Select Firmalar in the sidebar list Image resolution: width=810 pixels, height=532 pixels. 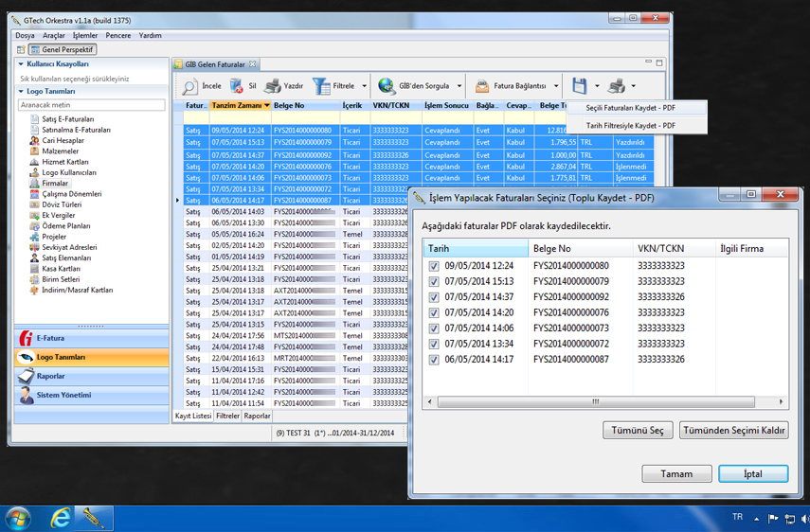(x=55, y=184)
